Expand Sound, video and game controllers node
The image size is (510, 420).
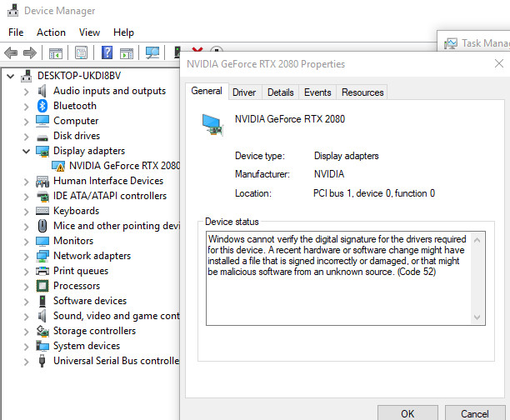(x=27, y=317)
